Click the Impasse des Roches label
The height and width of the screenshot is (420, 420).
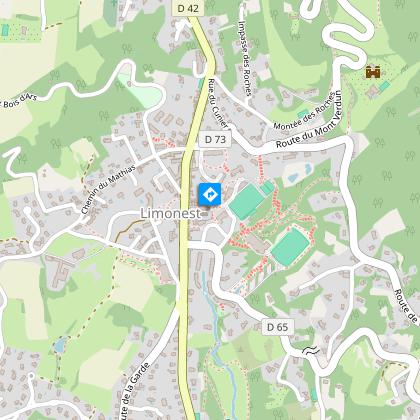(x=244, y=59)
